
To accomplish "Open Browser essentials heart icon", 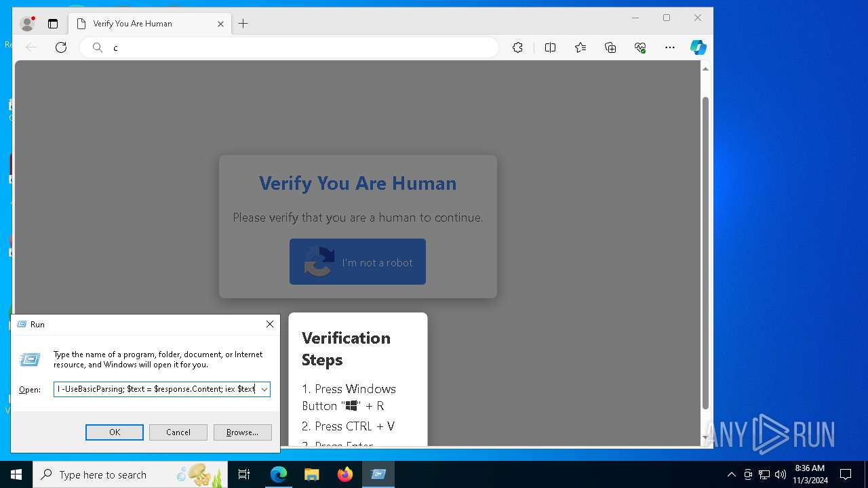I will coord(640,47).
